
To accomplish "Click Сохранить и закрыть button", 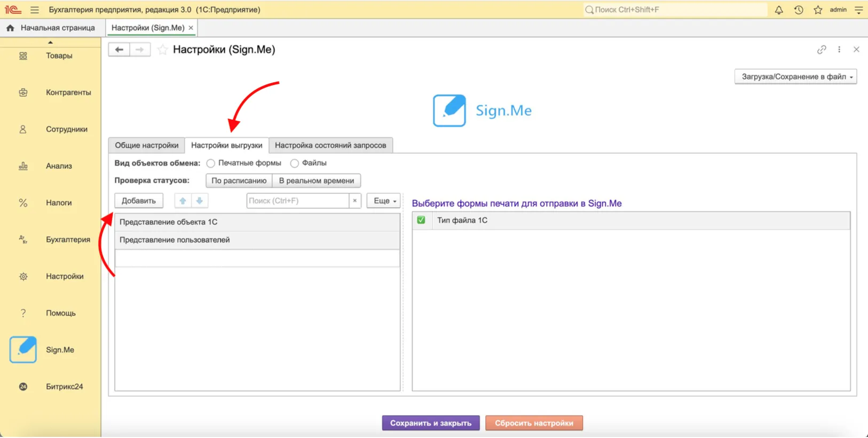I will point(431,423).
